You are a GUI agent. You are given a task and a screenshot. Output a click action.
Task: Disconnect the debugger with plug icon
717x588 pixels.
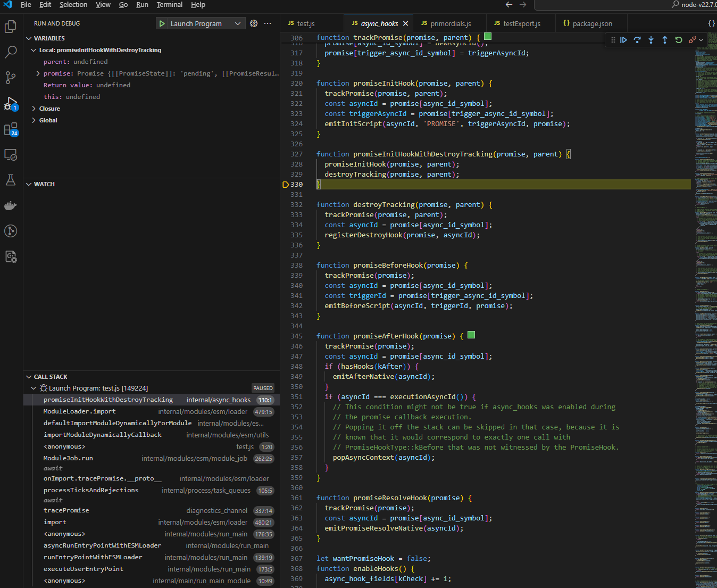coord(692,40)
